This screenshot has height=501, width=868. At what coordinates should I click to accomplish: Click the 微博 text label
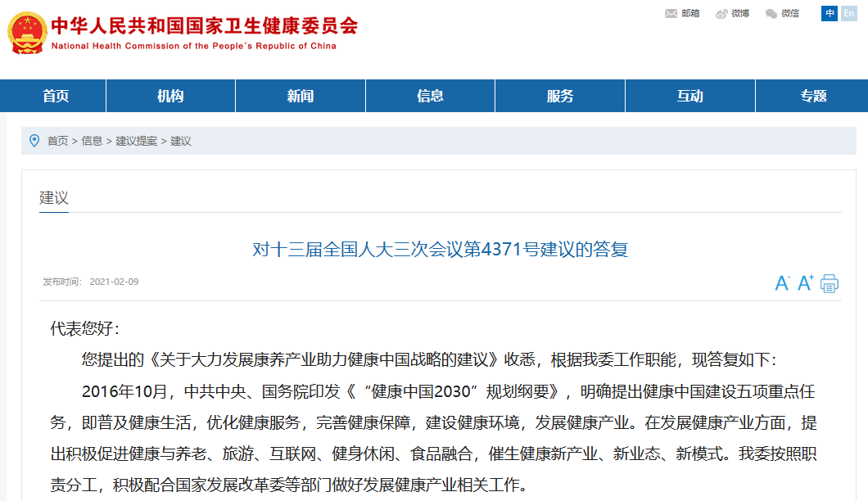(x=740, y=13)
